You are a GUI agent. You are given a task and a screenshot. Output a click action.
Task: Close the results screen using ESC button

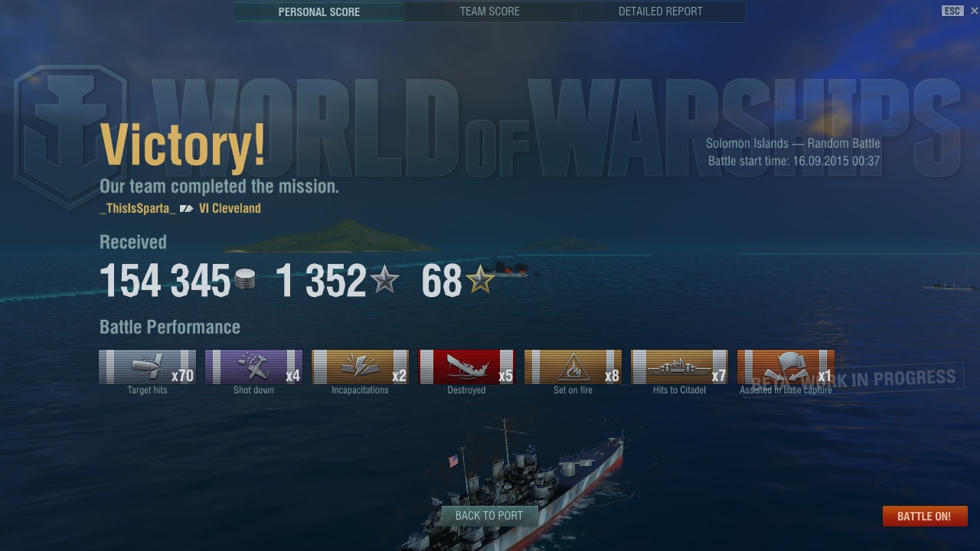(952, 11)
